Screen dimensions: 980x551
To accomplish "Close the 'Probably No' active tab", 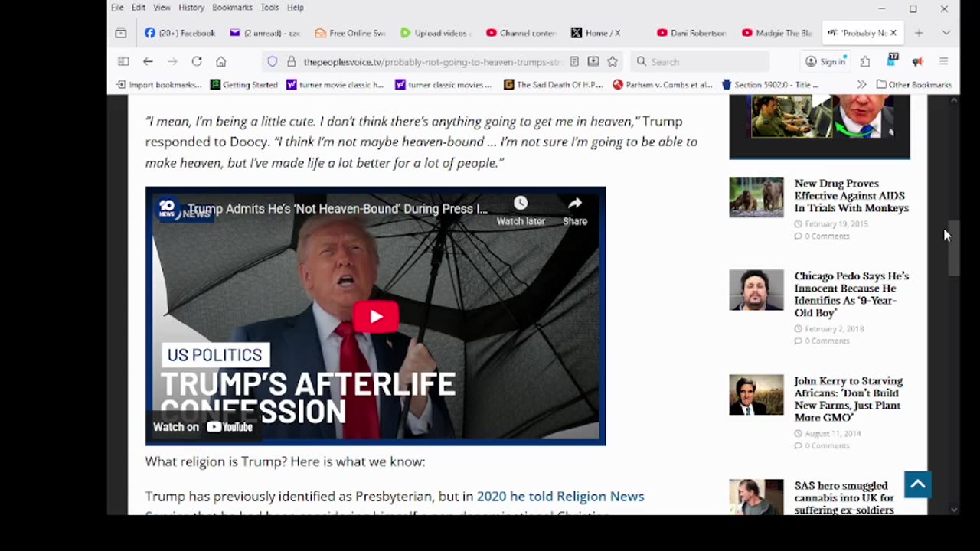I will (893, 33).
